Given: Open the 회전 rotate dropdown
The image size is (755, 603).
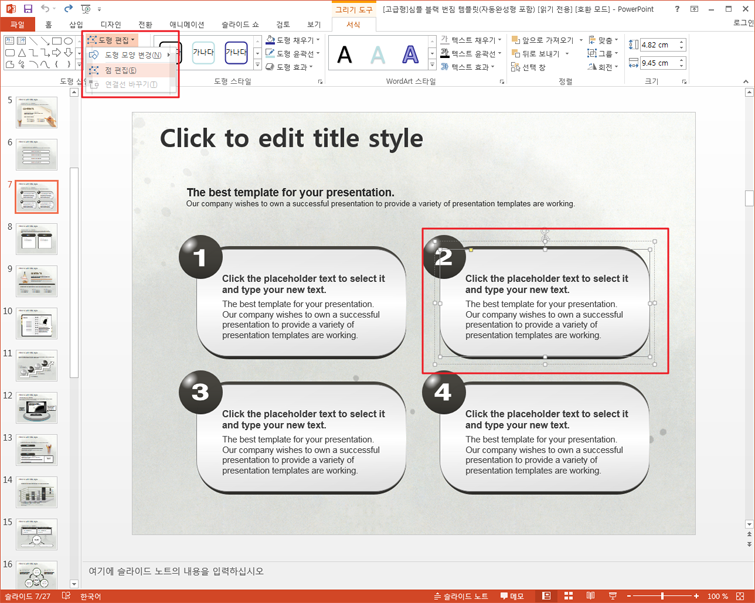Looking at the screenshot, I should click(603, 67).
